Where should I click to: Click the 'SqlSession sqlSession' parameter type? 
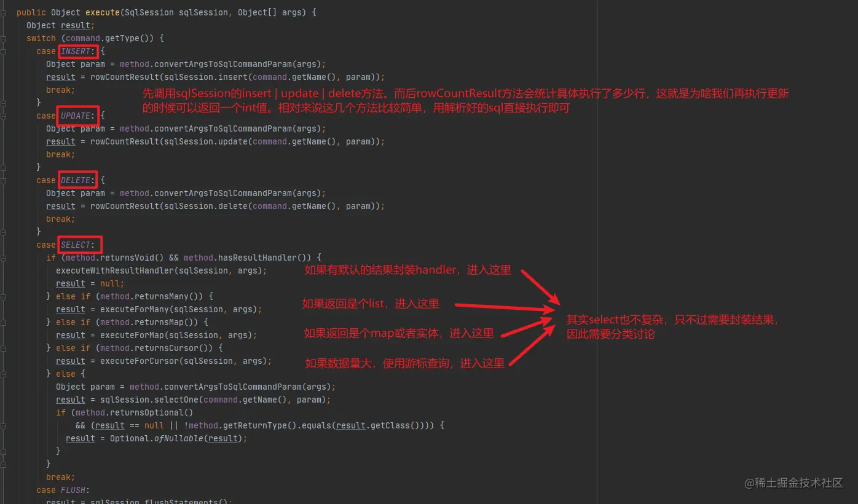point(149,12)
